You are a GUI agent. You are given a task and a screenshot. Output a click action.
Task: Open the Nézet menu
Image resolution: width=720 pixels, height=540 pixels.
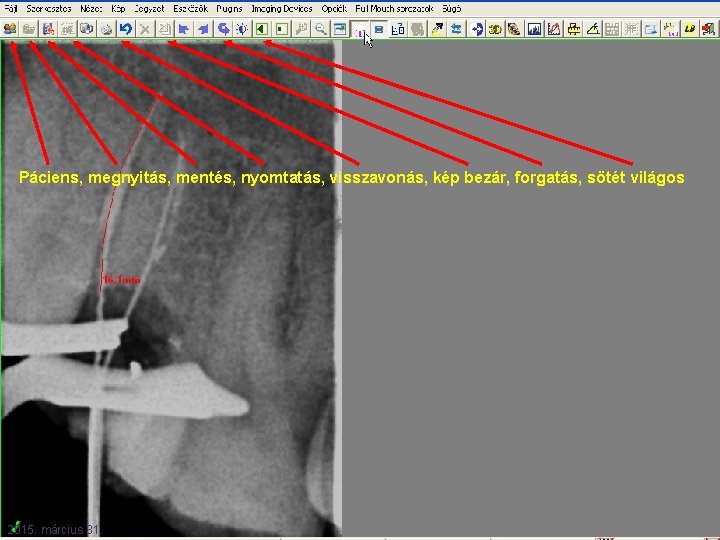pyautogui.click(x=91, y=9)
